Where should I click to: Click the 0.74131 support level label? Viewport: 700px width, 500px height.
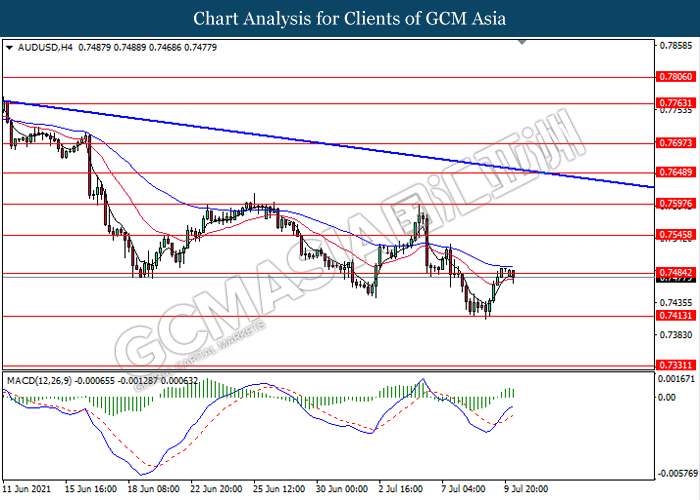click(676, 316)
